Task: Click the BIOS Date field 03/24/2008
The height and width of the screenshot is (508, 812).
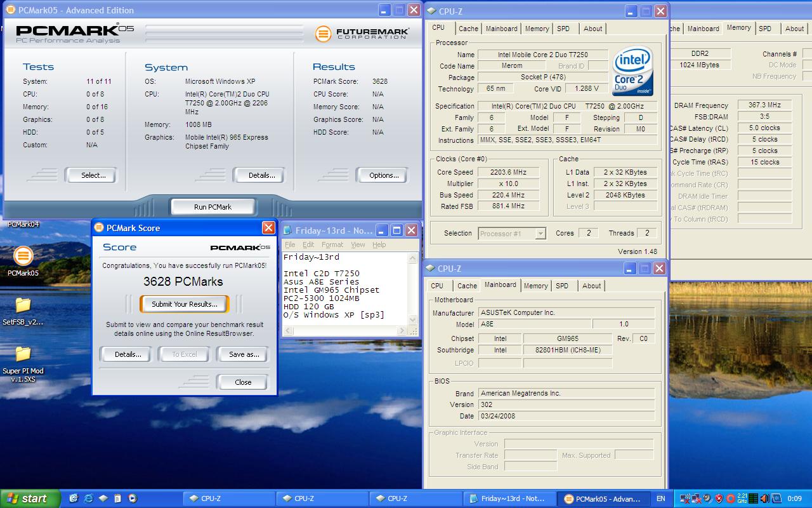Action: point(566,416)
